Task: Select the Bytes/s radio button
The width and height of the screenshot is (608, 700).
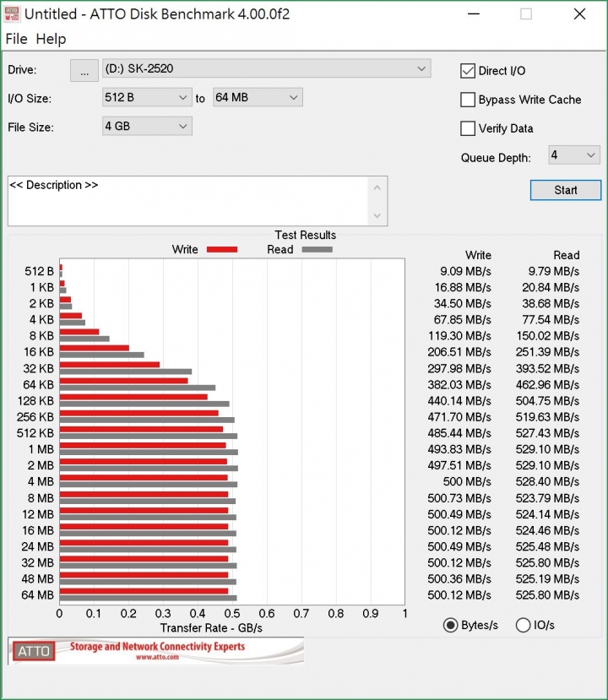Action: tap(450, 626)
